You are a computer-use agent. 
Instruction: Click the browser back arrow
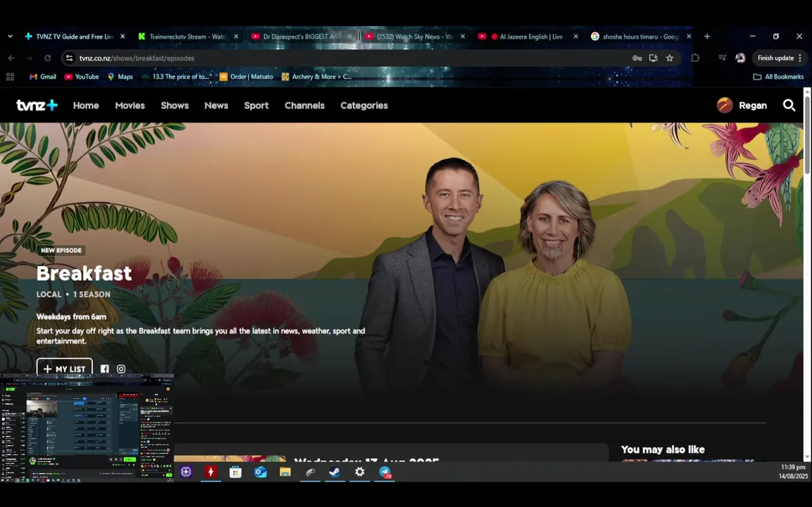(x=11, y=58)
